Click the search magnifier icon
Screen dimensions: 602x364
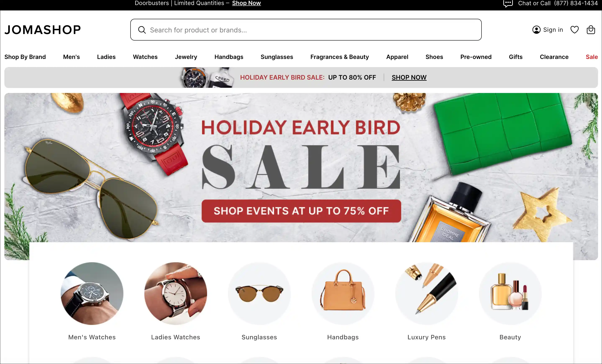pos(142,30)
